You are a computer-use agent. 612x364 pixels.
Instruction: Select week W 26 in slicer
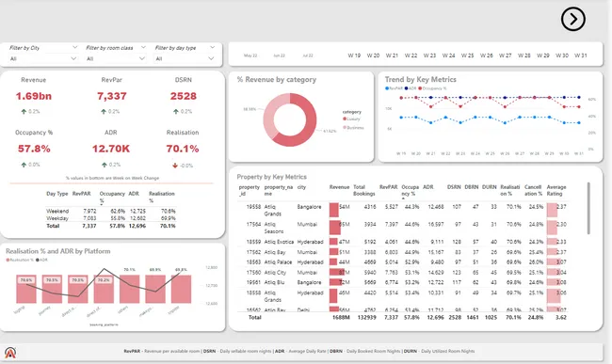click(487, 55)
